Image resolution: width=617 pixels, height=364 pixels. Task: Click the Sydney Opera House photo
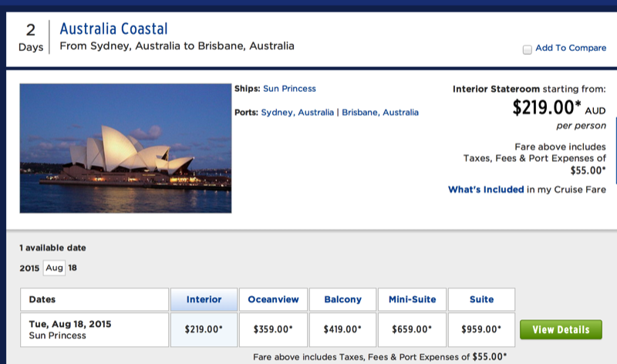point(125,148)
